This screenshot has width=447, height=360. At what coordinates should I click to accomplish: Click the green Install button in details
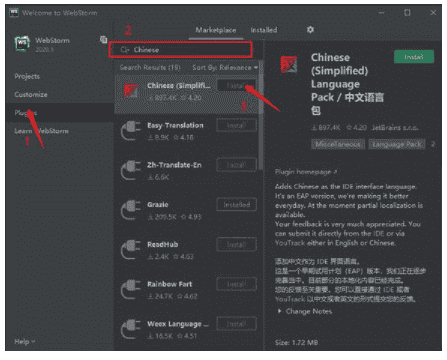click(x=414, y=57)
